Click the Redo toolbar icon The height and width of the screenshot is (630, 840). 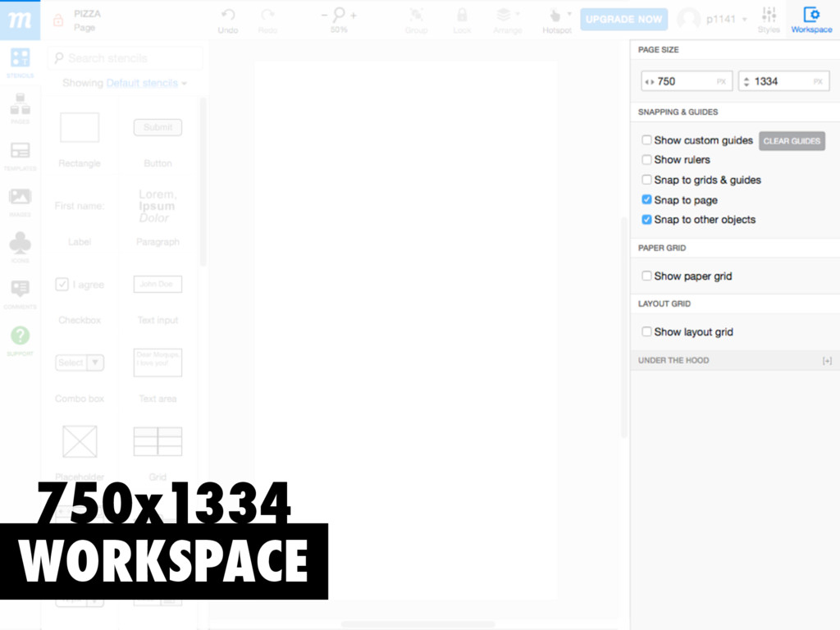coord(267,21)
